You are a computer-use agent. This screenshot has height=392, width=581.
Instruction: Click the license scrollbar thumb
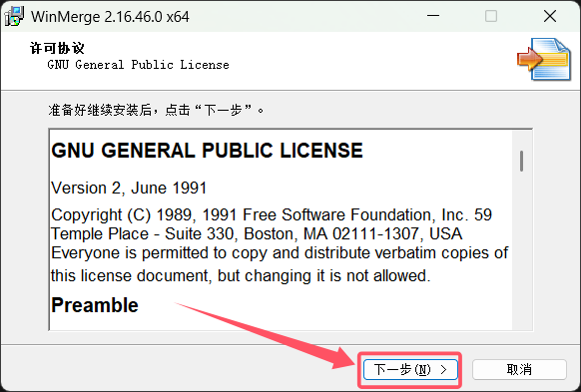(x=521, y=161)
